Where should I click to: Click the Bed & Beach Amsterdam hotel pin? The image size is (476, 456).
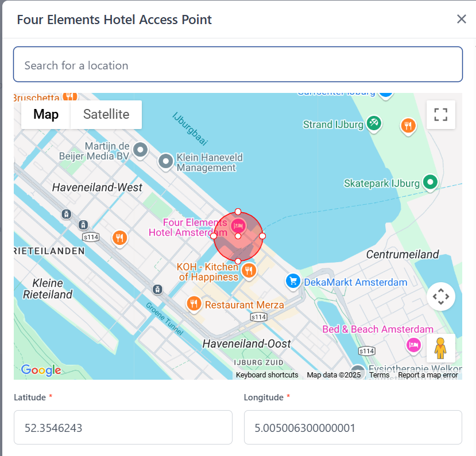[x=412, y=345]
